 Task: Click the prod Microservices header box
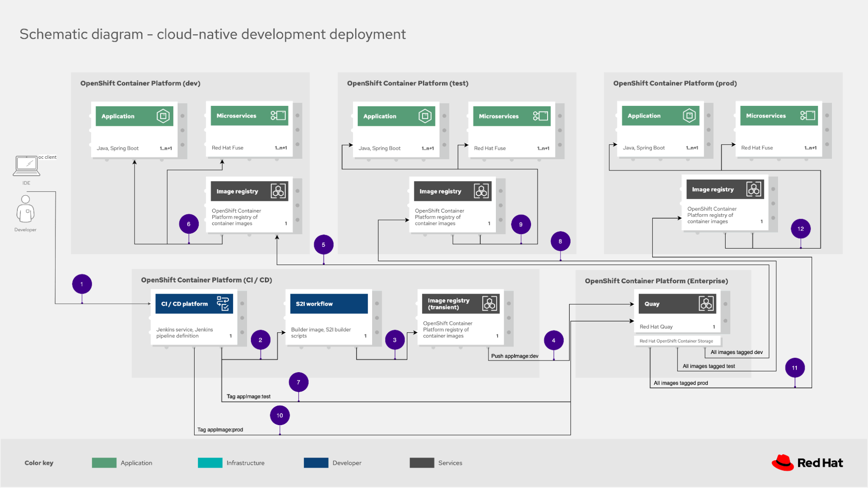[779, 116]
